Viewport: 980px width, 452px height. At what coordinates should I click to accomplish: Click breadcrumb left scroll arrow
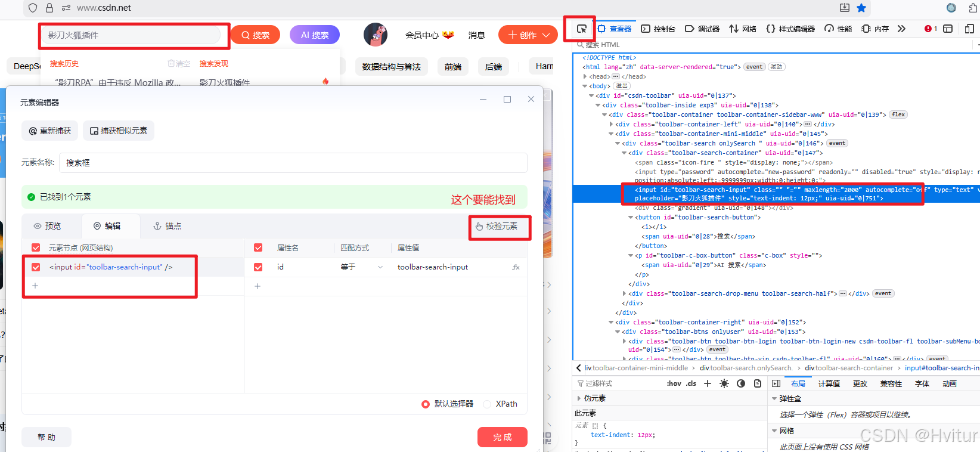point(578,368)
